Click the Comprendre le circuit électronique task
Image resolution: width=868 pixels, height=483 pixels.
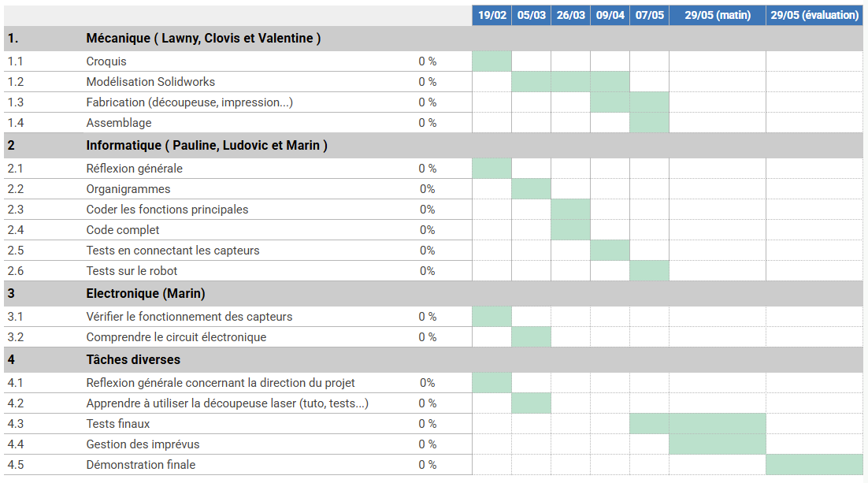(176, 337)
